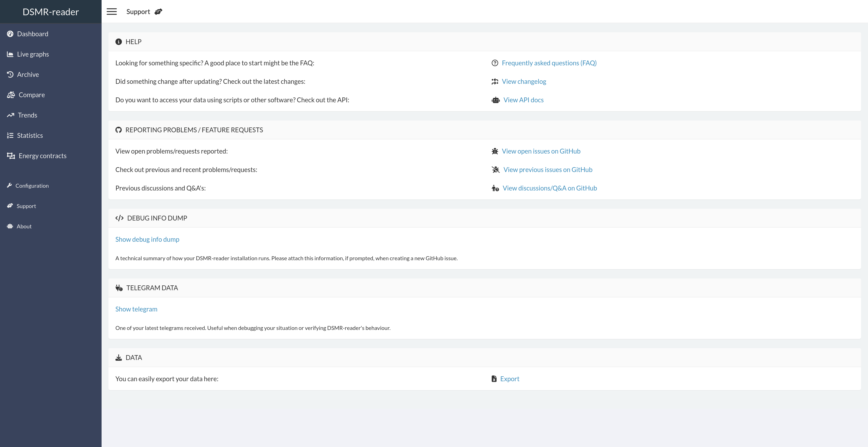Click the plug icon by Telegram Data
Screen dimensions: 868x447
pos(119,288)
